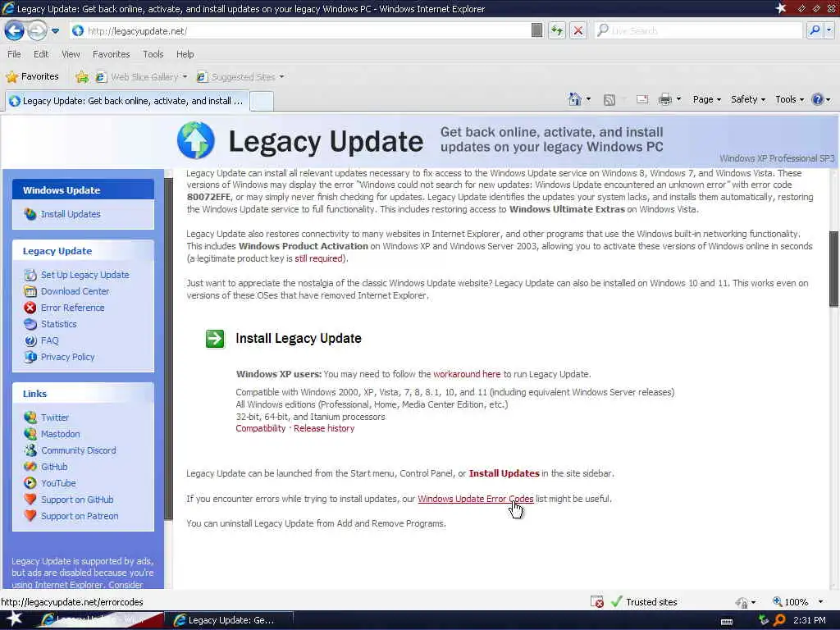
Task: Open the Print options dropdown arrow
Action: pos(678,99)
